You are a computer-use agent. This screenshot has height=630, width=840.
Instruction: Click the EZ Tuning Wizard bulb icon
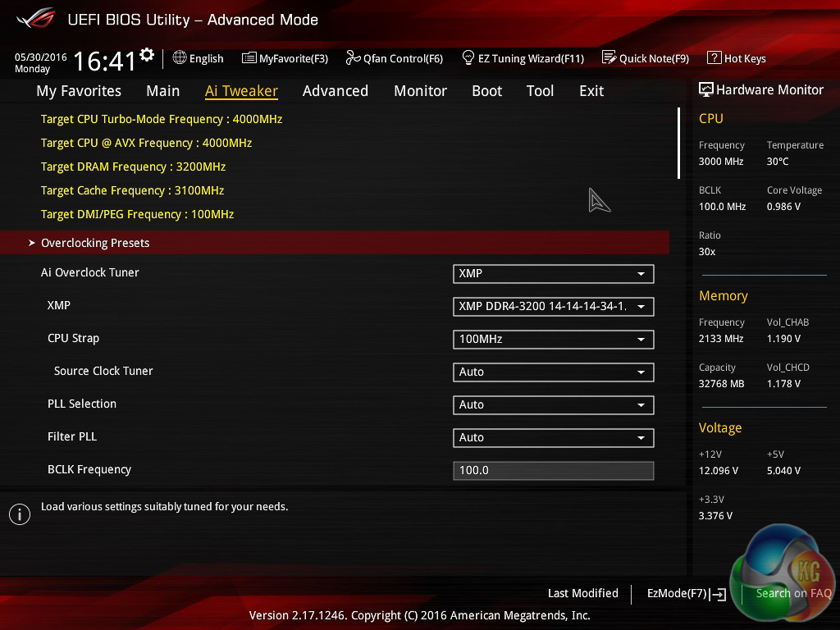pyautogui.click(x=468, y=57)
